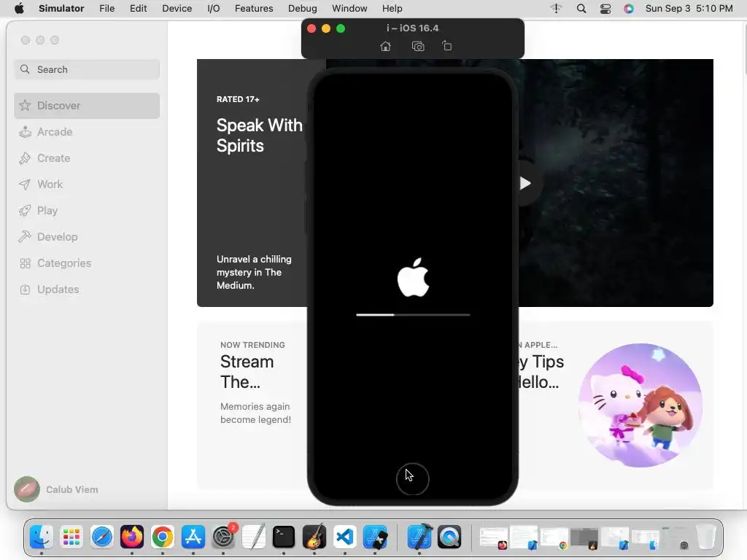This screenshot has width=747, height=560.
Task: Switch to Simulator in the Dock
Action: click(x=375, y=537)
